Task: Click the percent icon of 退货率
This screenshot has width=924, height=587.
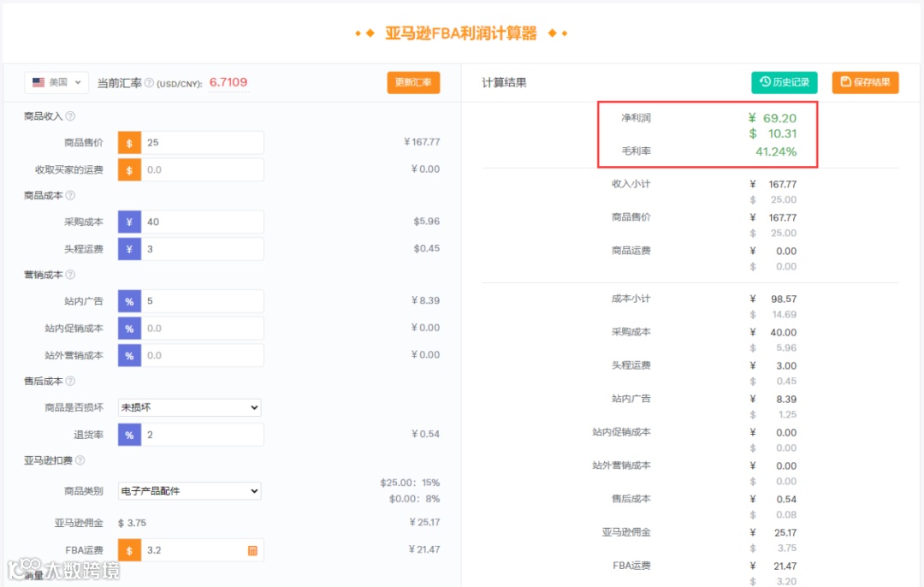Action: 130,435
